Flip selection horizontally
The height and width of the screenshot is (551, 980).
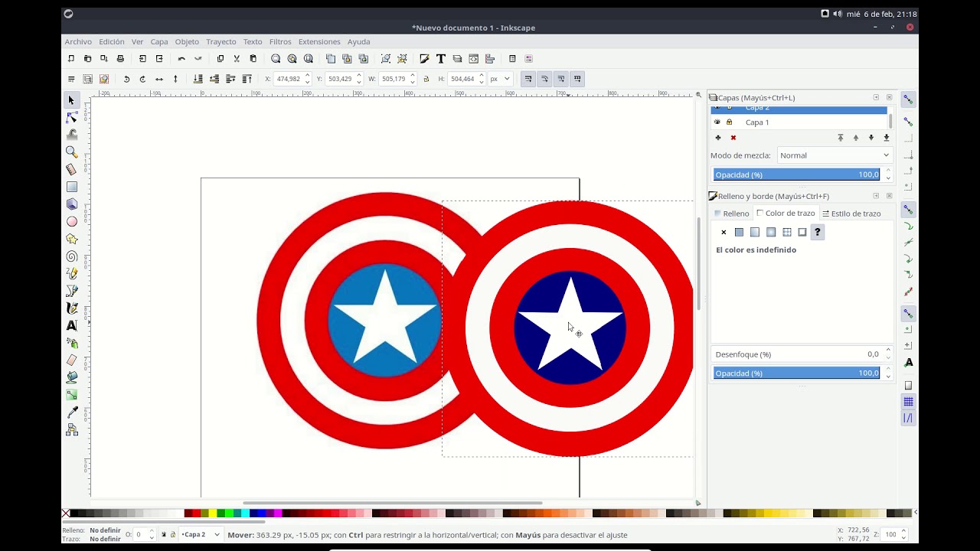(x=159, y=79)
